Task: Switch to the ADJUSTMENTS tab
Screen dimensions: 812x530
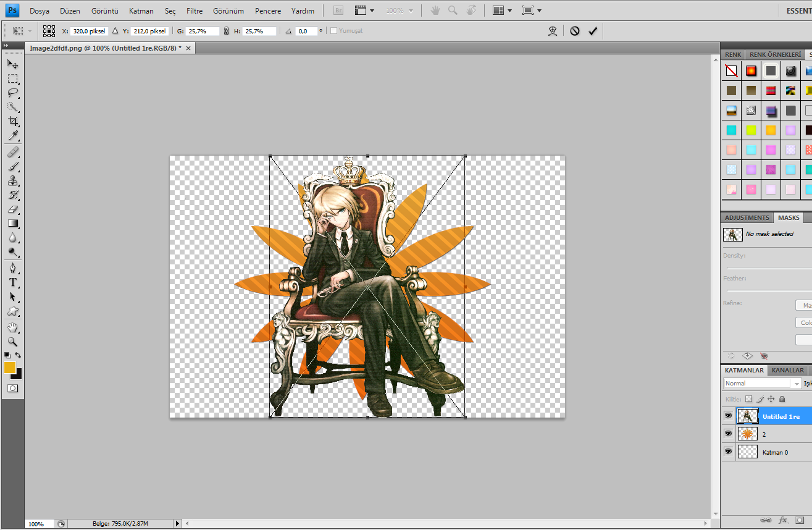Action: pyautogui.click(x=747, y=217)
